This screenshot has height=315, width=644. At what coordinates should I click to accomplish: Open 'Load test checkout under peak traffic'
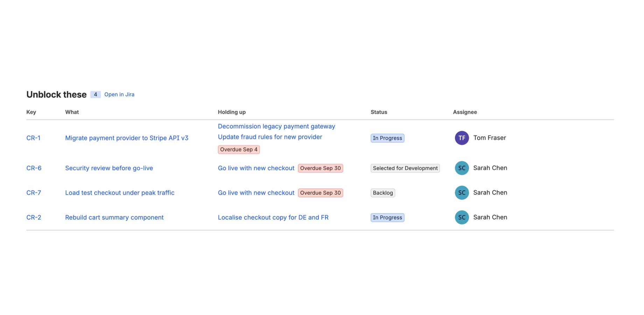coord(120,193)
